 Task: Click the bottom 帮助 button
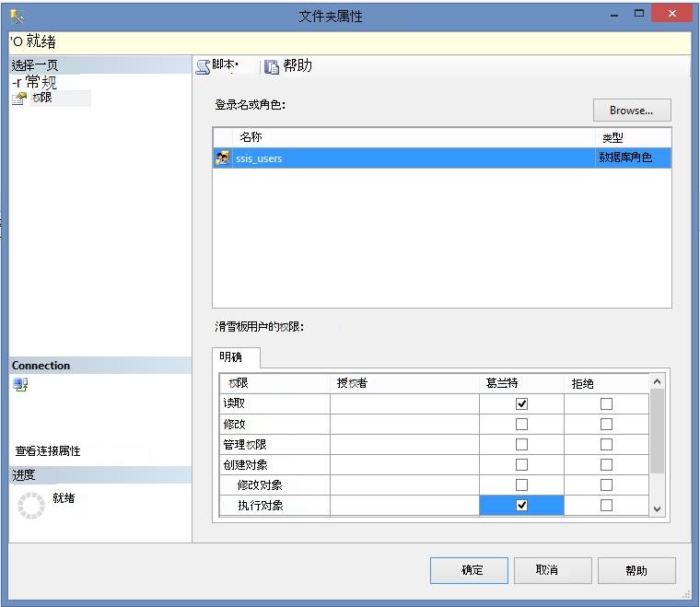click(636, 570)
